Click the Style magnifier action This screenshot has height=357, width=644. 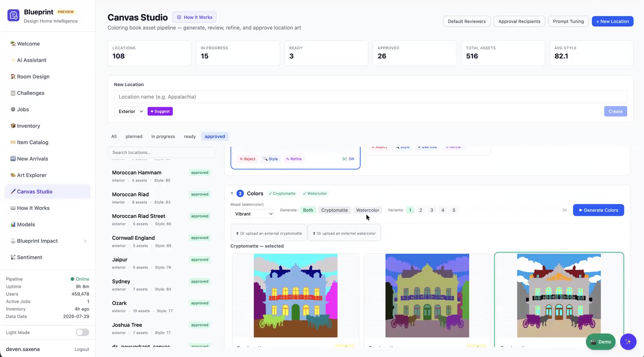270,159
